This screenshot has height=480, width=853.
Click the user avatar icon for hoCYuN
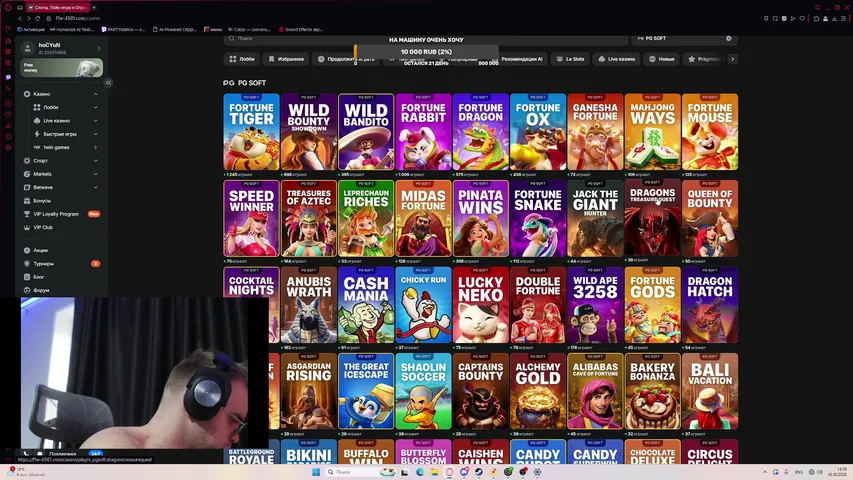27,48
